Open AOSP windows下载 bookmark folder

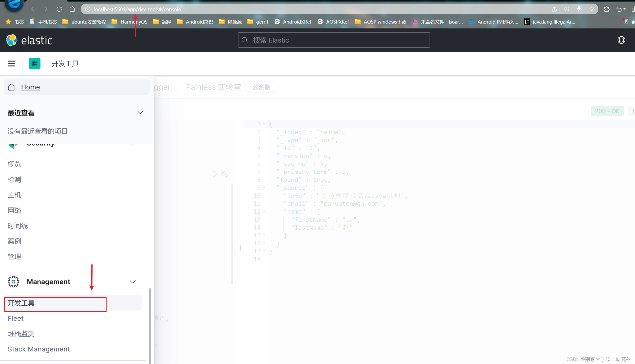coord(381,22)
